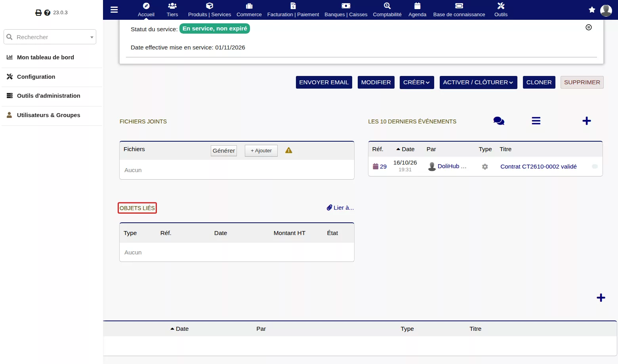Open event 29 calendar reference
This screenshot has height=364, width=618.
(380, 167)
